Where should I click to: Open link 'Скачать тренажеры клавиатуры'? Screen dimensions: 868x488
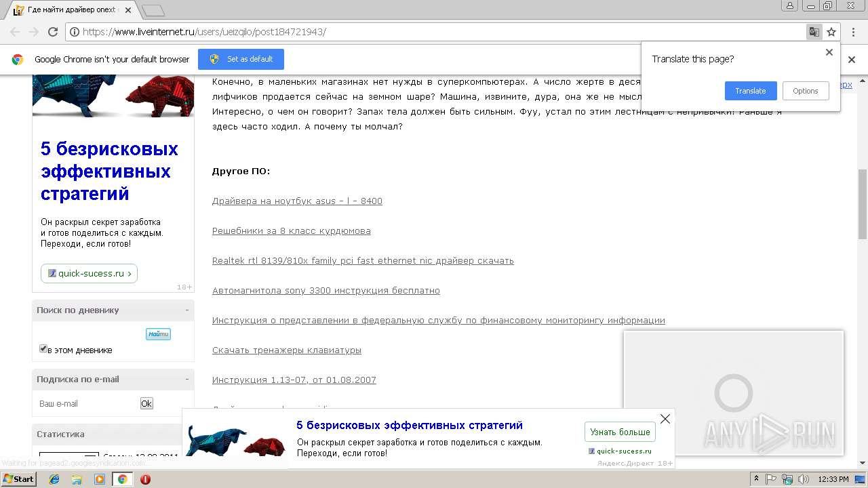(x=287, y=350)
